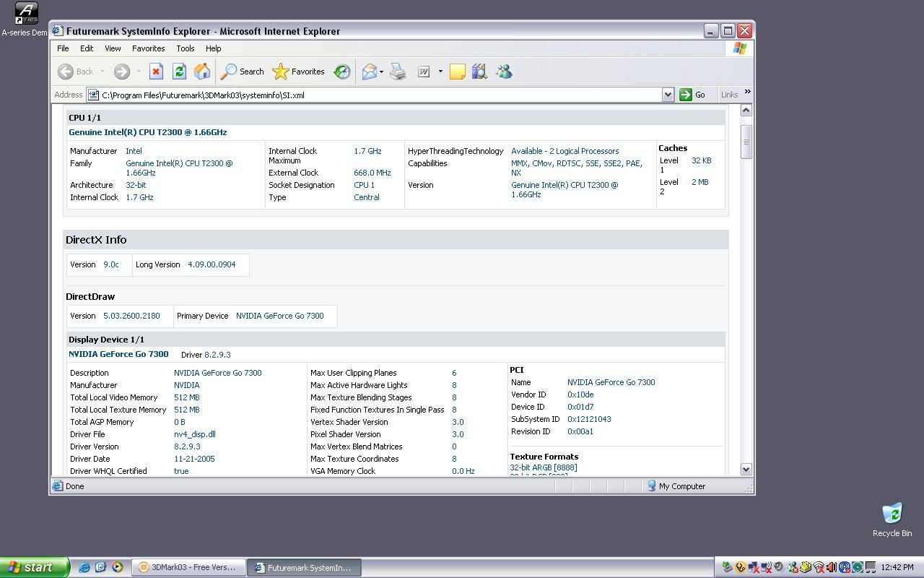Edit with Word icon in toolbar
924x578 pixels.
coord(424,72)
